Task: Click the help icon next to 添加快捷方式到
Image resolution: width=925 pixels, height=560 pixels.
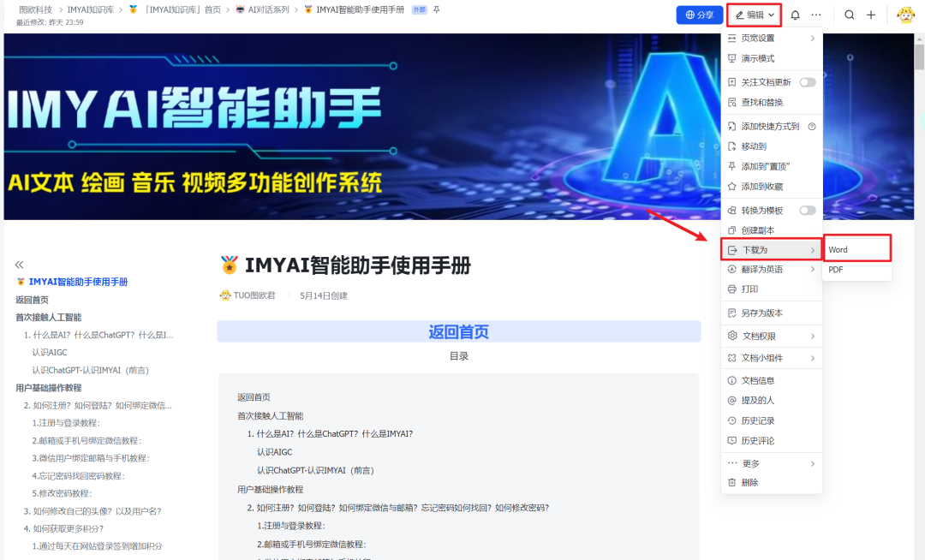Action: (x=812, y=126)
